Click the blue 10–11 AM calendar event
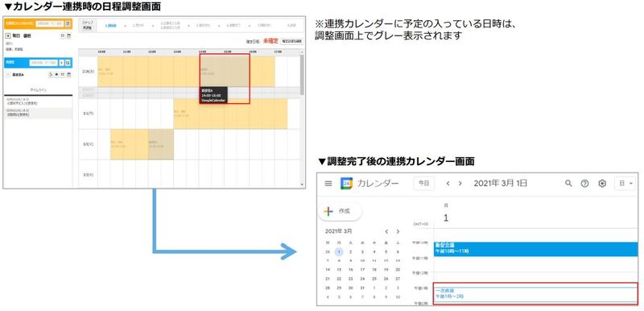The height and width of the screenshot is (311, 644). tap(536, 249)
